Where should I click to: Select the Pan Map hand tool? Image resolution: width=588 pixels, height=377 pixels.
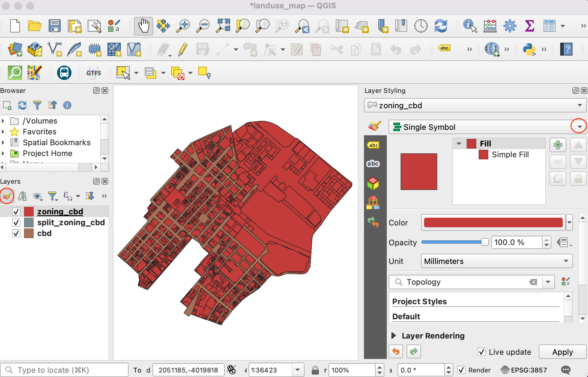(x=143, y=26)
